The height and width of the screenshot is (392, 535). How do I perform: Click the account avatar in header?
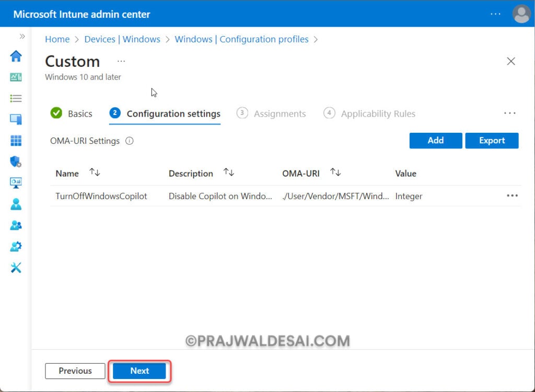pyautogui.click(x=521, y=14)
